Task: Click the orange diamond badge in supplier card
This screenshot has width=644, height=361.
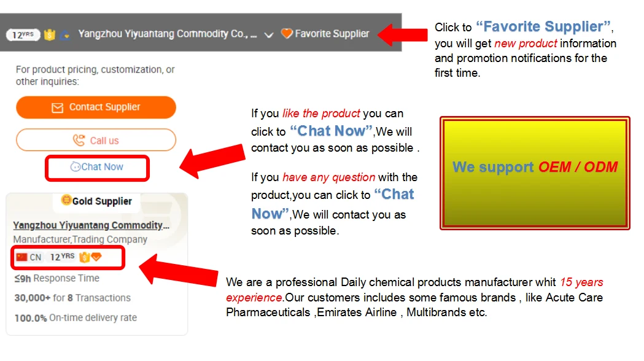Action: point(96,257)
